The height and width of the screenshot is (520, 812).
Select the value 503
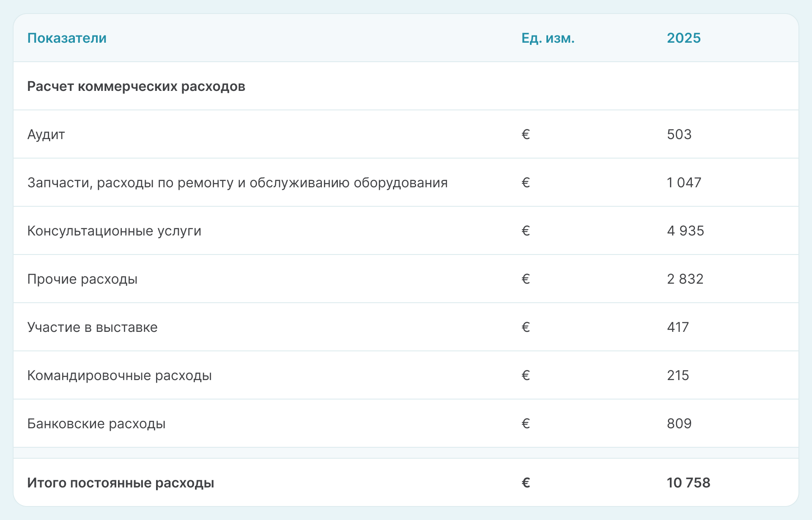[x=679, y=134]
